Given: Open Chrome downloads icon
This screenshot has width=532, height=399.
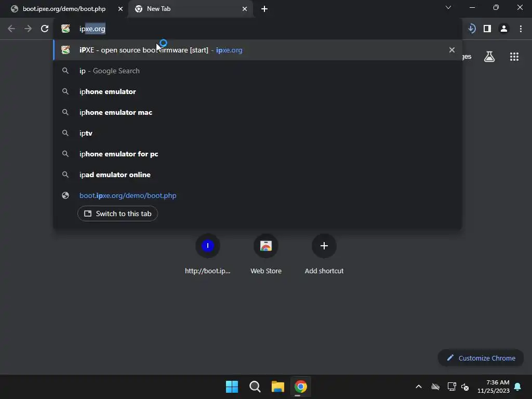Looking at the screenshot, I should tap(472, 29).
